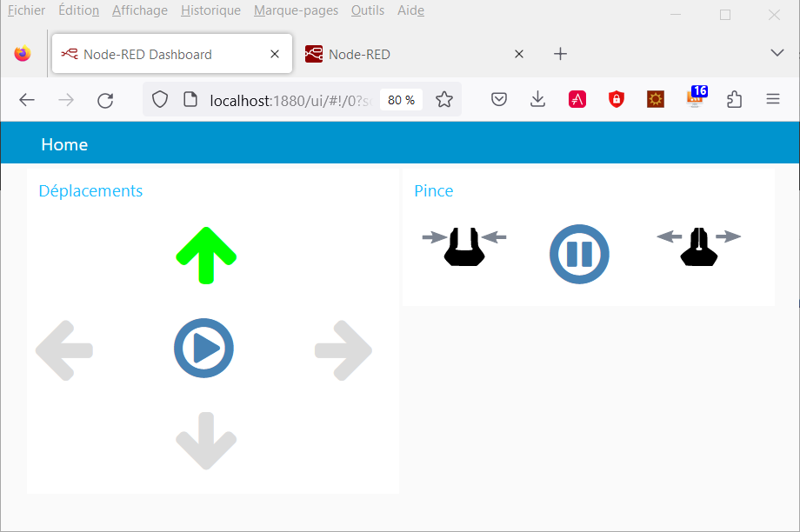
Task: Click the green up arrow movement button
Action: [x=206, y=256]
